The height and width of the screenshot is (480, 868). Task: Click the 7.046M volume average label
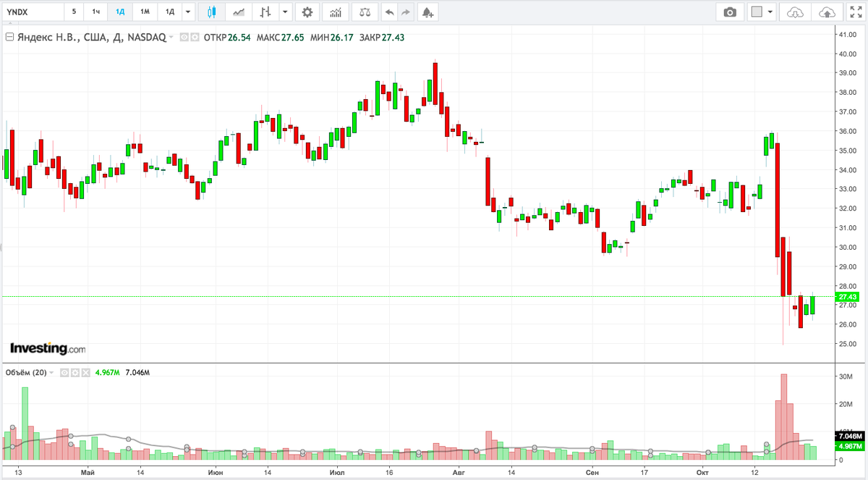pos(848,437)
